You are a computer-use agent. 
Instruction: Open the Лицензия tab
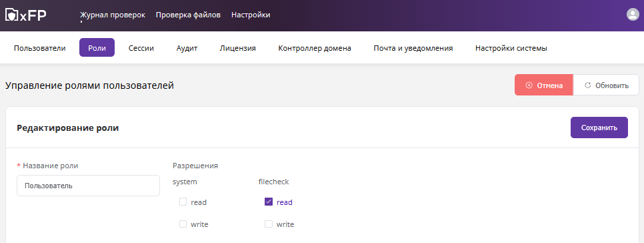(x=238, y=48)
